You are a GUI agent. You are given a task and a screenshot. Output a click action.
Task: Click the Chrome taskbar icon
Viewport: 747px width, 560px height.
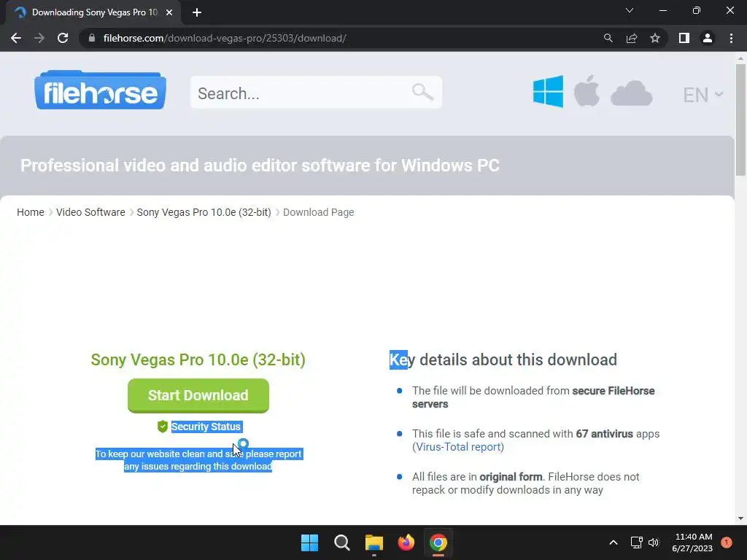click(438, 542)
